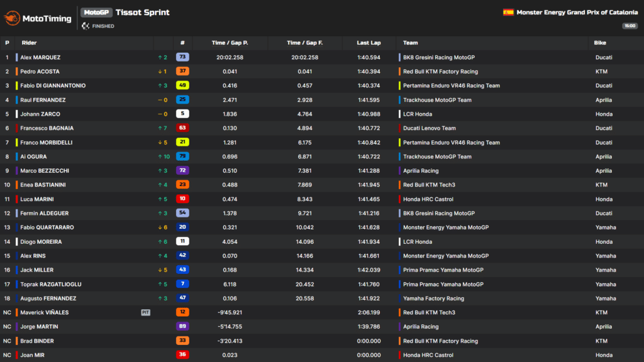Image resolution: width=644 pixels, height=362 pixels.
Task: Click the MotoTiming logo icon
Action: [x=12, y=18]
